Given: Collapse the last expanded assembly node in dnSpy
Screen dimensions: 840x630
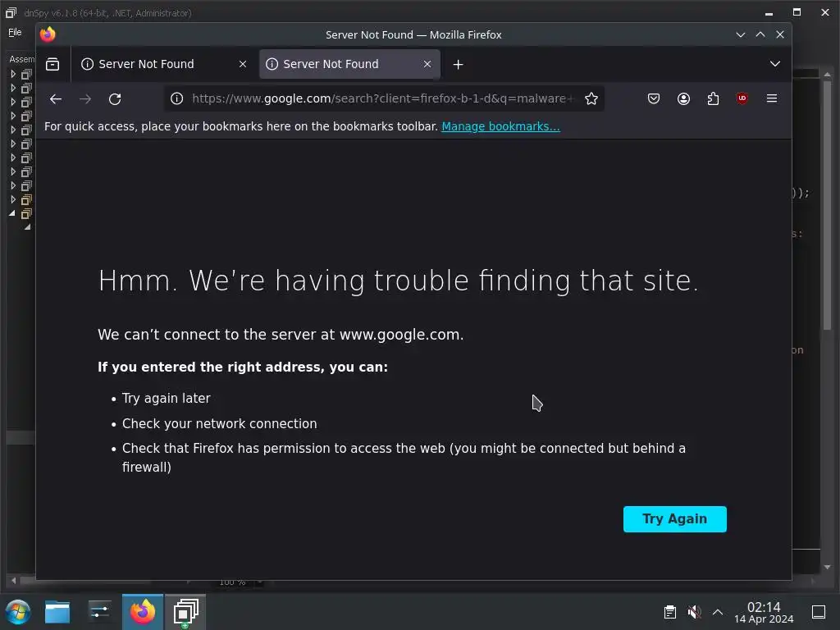Looking at the screenshot, I should click(12, 213).
